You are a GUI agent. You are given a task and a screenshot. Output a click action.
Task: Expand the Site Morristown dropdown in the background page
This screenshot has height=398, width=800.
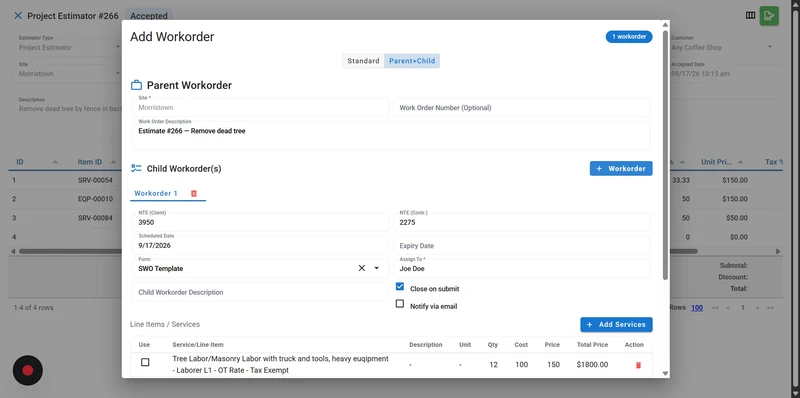point(118,73)
